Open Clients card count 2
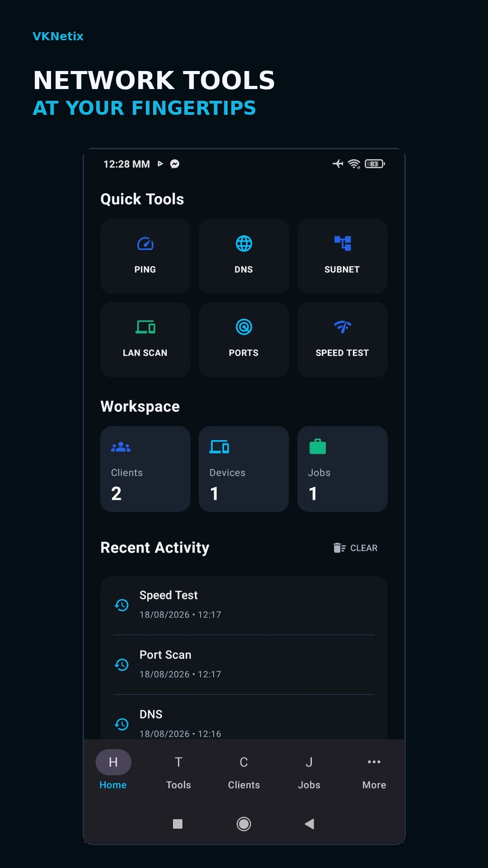The height and width of the screenshot is (868, 488). coord(145,469)
